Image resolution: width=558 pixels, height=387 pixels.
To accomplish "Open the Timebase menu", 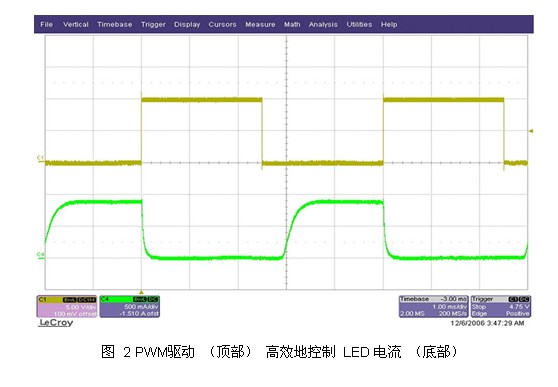I will [115, 25].
